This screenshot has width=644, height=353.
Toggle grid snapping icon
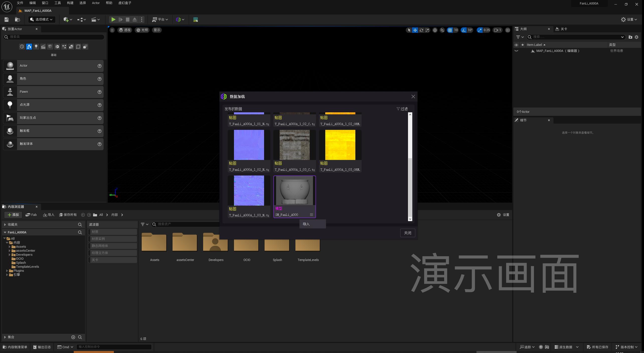(450, 30)
